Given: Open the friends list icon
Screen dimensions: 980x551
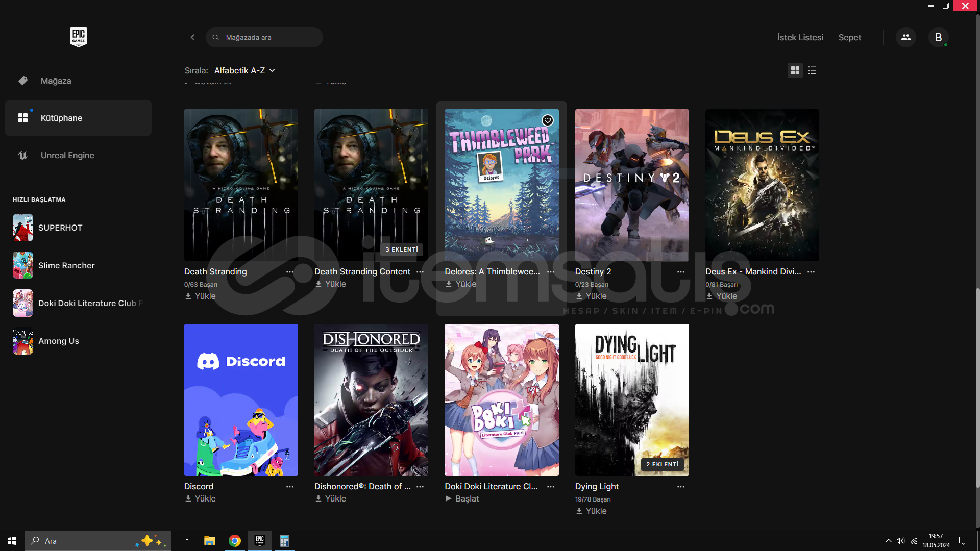Looking at the screenshot, I should tap(906, 37).
